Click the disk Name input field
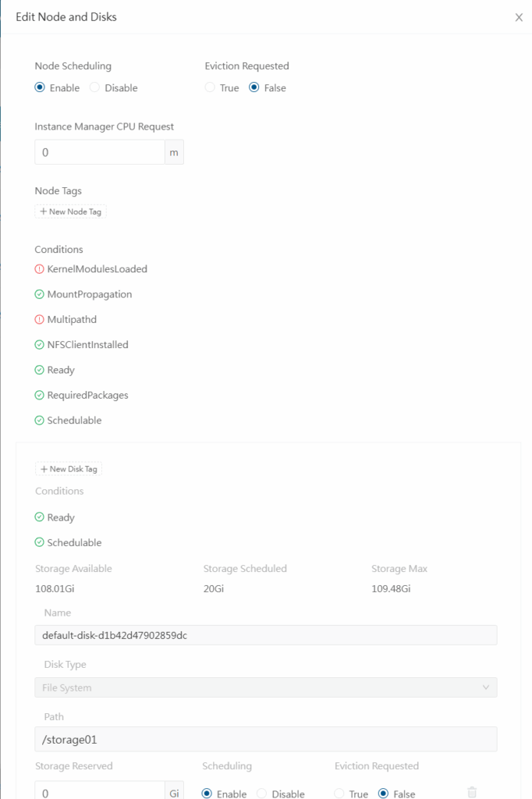Viewport: 532px width, 799px height. click(265, 635)
